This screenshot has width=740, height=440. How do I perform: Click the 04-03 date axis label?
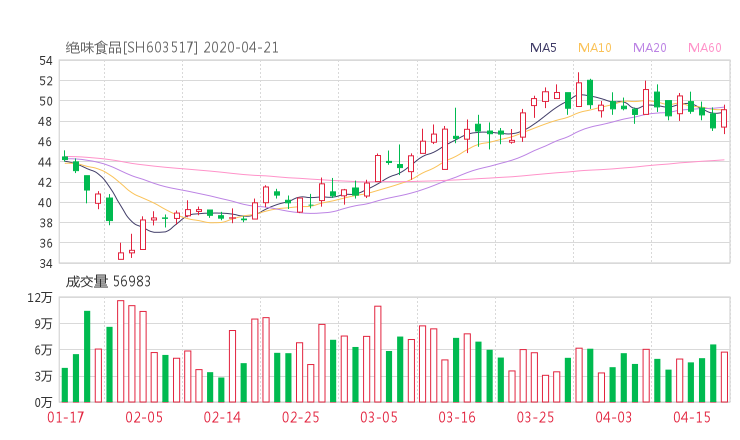(x=614, y=417)
